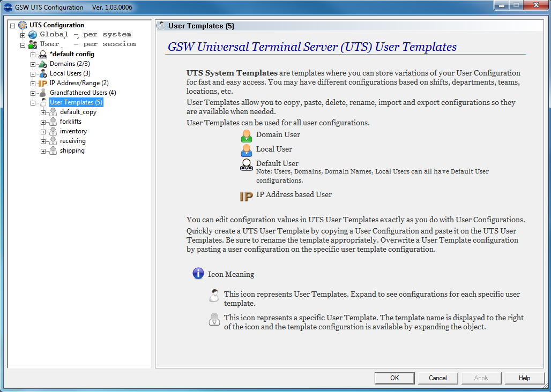Expand the shipping template
Image resolution: width=551 pixels, height=392 pixels.
tap(43, 151)
